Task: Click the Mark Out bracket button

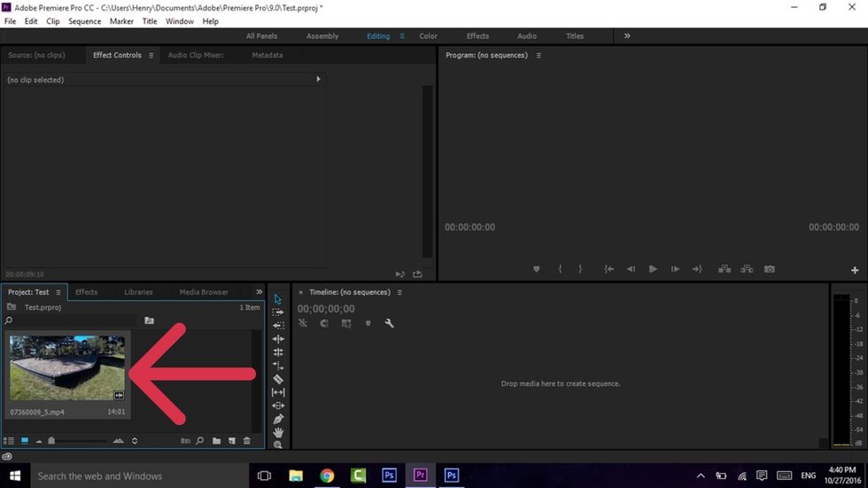Action: (x=580, y=269)
